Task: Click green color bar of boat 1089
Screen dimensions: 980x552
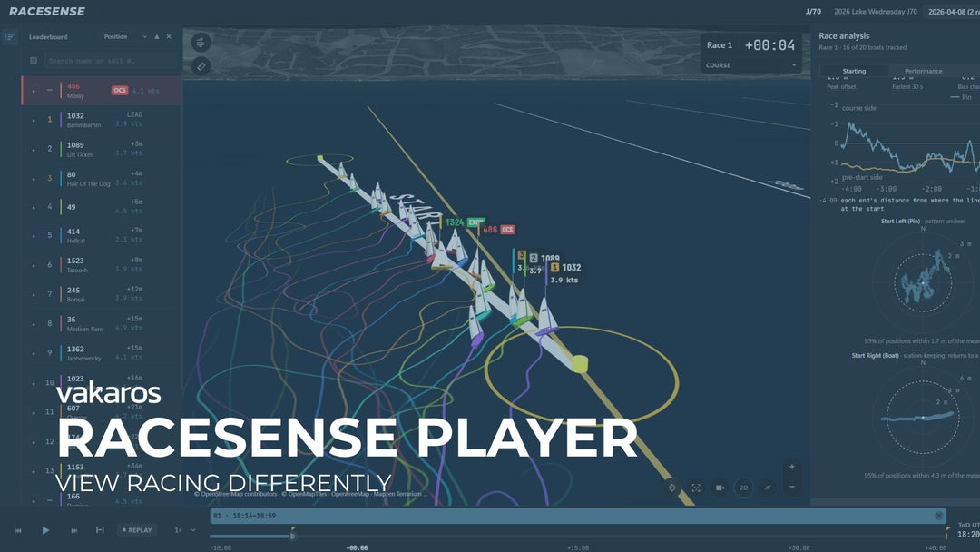Action: (62, 149)
